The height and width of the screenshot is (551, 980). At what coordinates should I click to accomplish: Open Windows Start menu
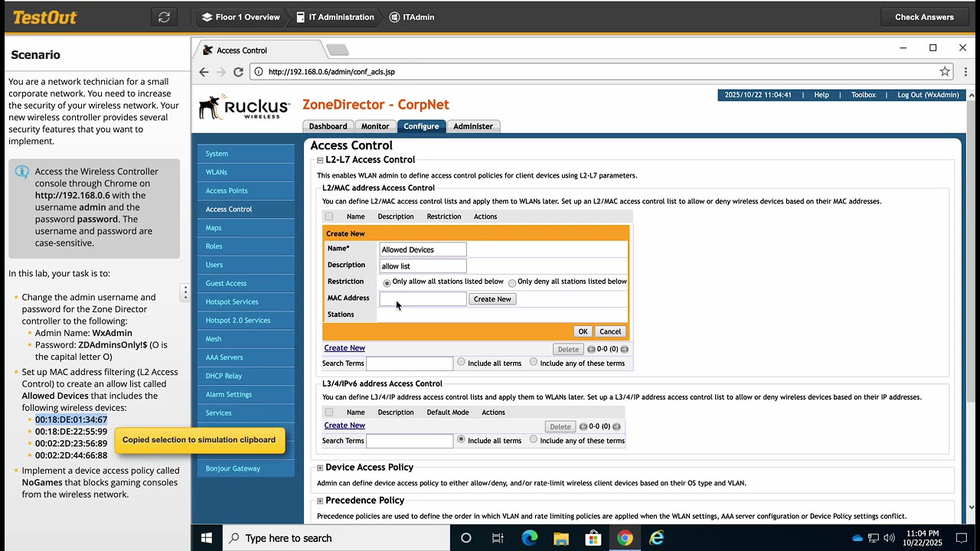point(206,538)
